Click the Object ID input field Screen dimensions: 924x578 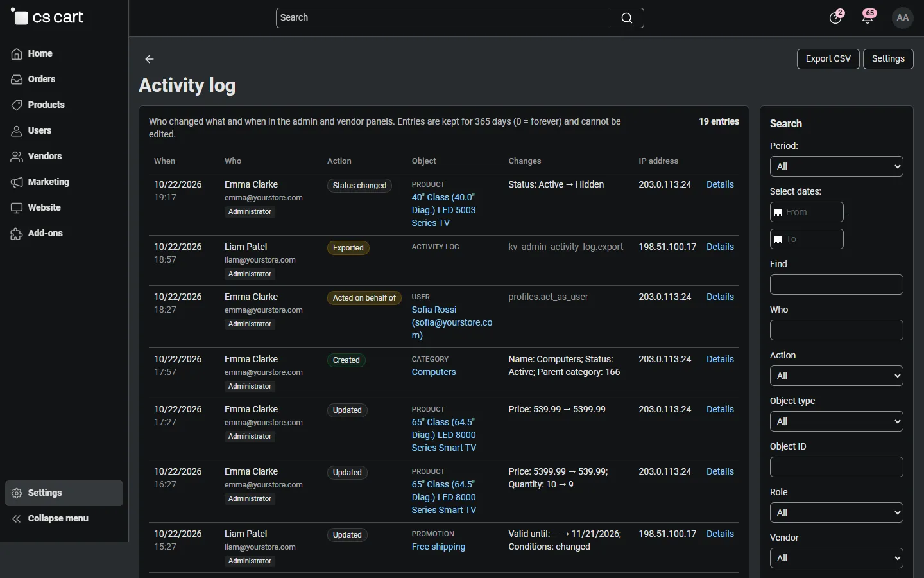click(836, 467)
